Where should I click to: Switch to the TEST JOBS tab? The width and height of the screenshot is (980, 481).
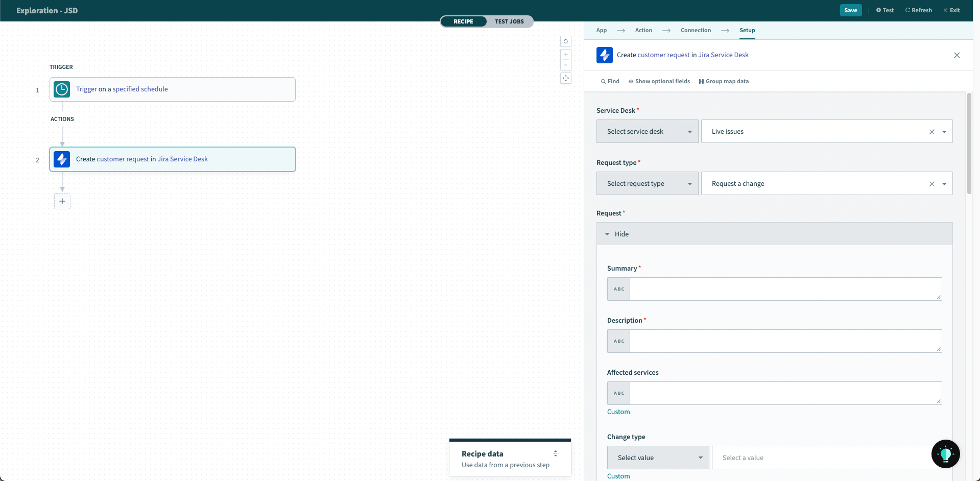(x=509, y=21)
